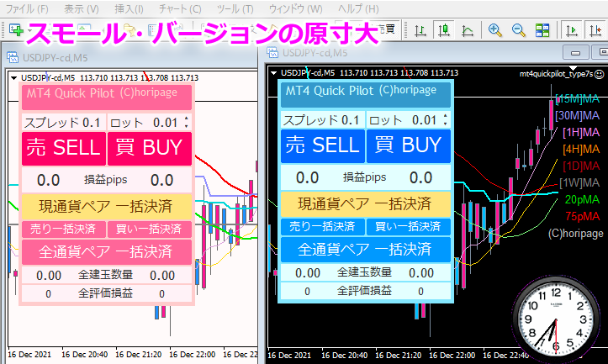Minimize the right USDJPY chart window

[x=575, y=52]
